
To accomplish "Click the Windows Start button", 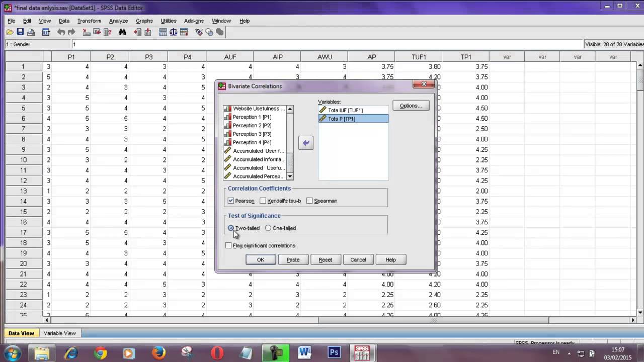I will pos(13,352).
